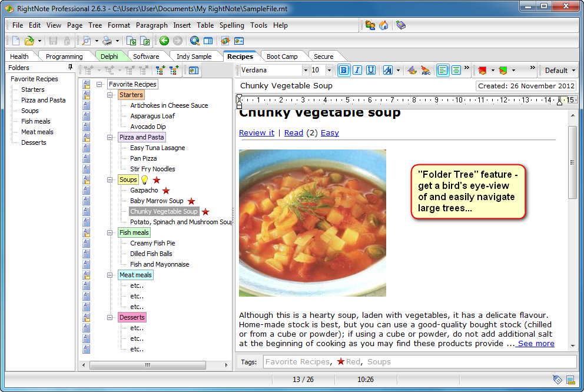Create a new file with the blank page icon
584x392 pixels.
click(x=16, y=41)
